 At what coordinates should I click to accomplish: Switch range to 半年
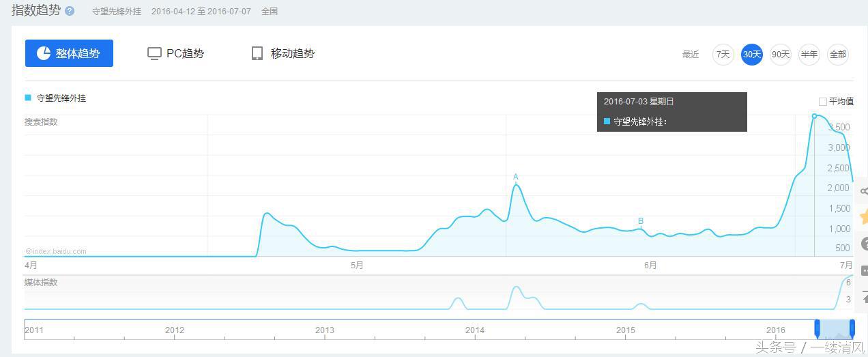[809, 55]
